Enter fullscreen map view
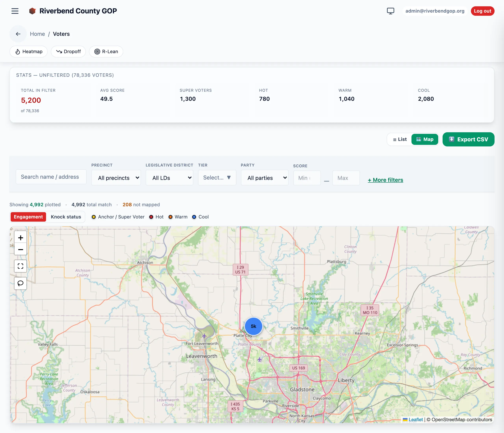 pyautogui.click(x=20, y=266)
